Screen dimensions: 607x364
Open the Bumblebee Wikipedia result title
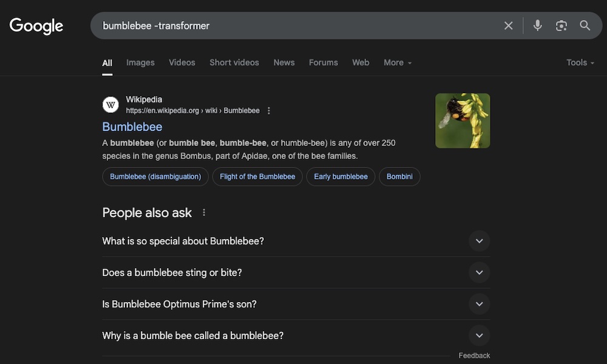(132, 127)
